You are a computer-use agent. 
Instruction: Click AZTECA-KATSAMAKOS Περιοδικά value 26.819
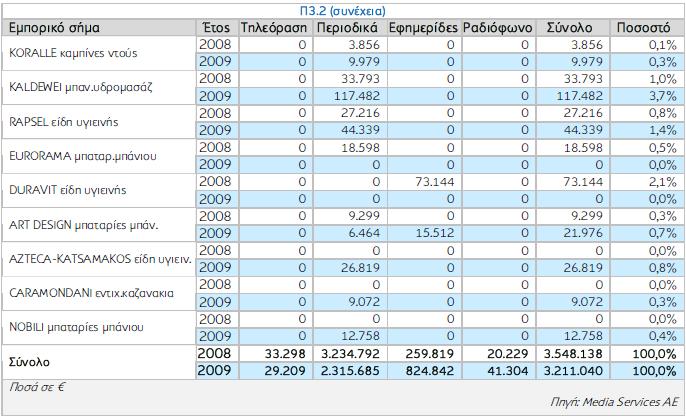[x=360, y=267]
